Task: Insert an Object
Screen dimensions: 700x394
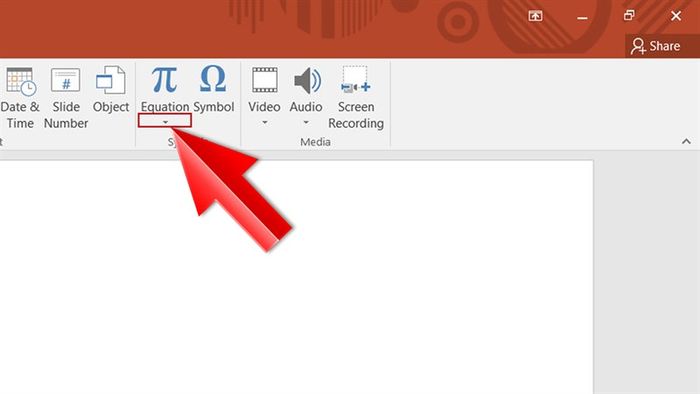Action: click(111, 89)
